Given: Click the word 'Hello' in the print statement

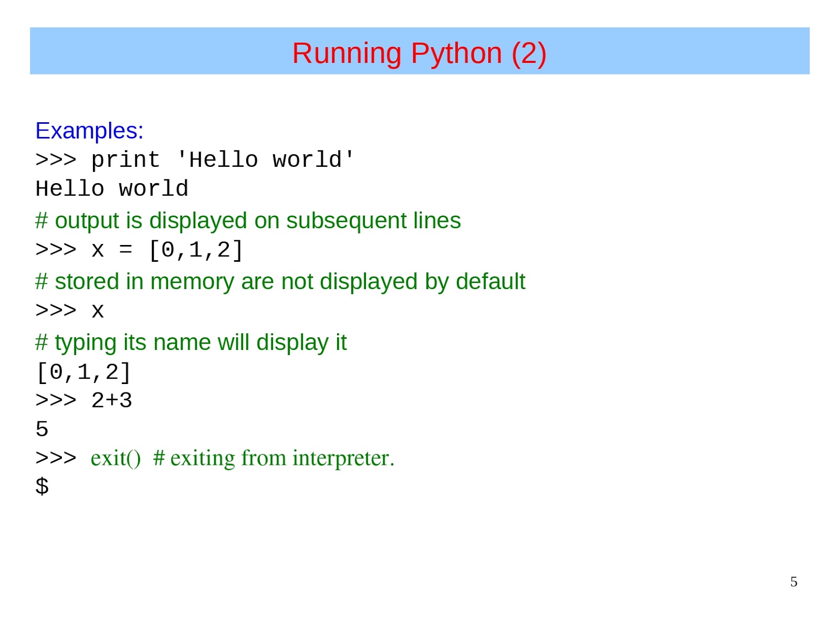Looking at the screenshot, I should pos(219,159).
